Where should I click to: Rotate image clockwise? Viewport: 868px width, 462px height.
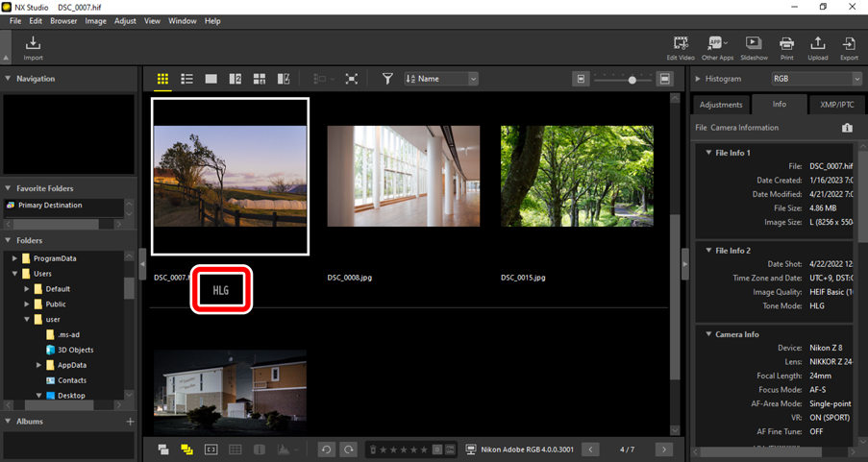(348, 449)
